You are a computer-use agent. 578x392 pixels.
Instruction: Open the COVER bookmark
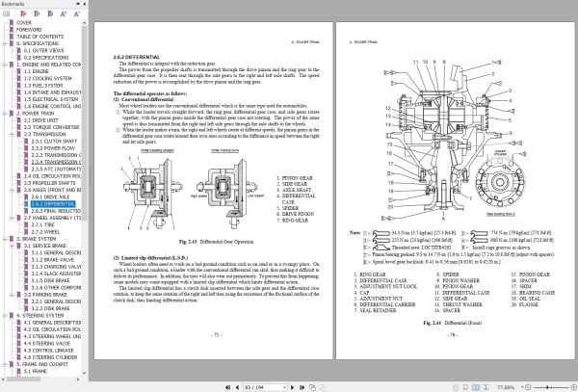24,22
